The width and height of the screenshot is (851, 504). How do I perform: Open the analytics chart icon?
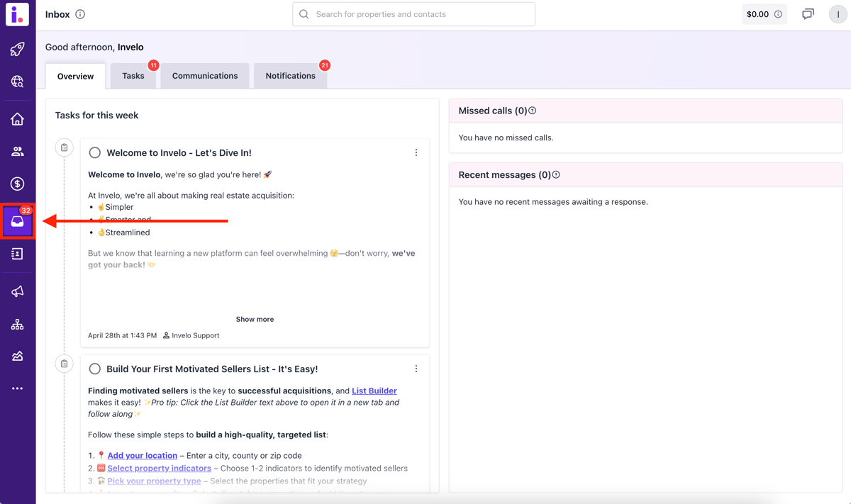point(18,356)
